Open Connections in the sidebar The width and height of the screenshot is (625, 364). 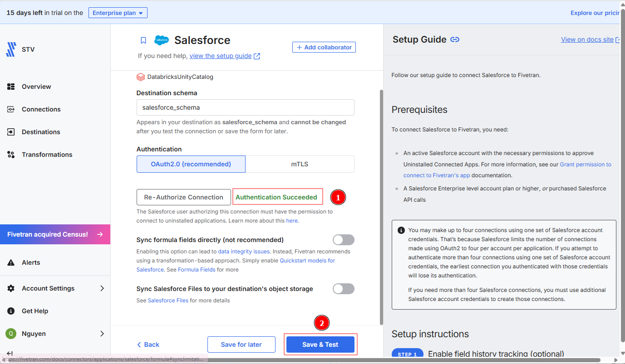click(41, 109)
